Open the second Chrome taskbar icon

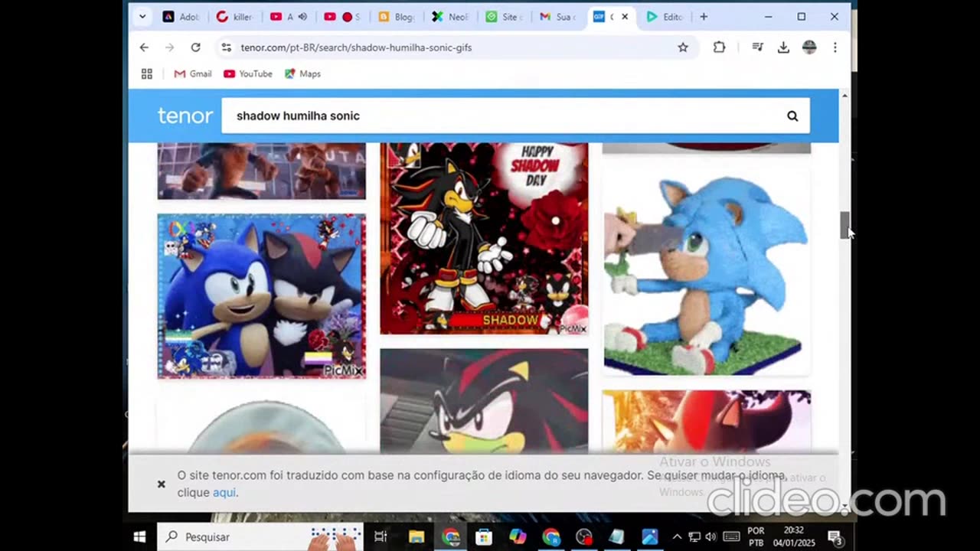click(551, 536)
